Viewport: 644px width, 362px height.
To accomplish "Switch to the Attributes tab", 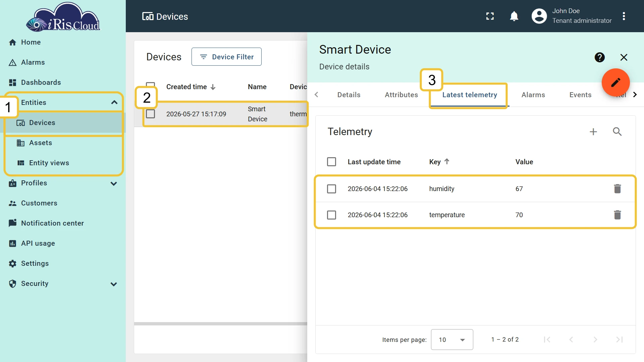I will 401,95.
